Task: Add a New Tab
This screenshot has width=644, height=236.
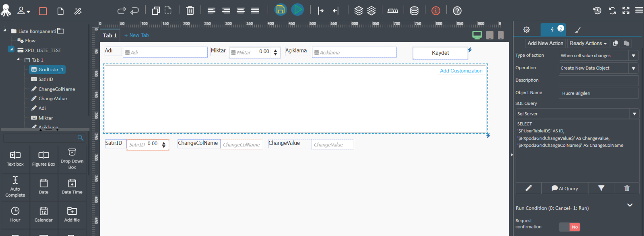Action: pos(136,35)
